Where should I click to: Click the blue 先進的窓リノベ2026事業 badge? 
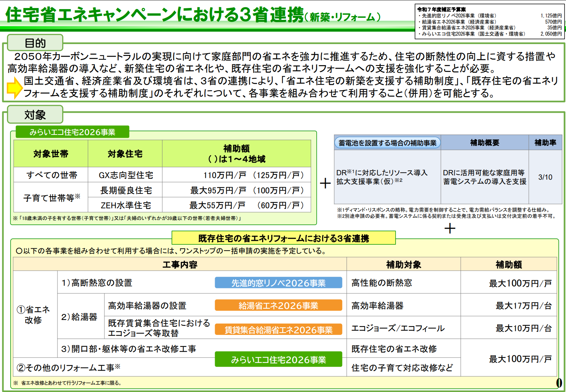(278, 283)
